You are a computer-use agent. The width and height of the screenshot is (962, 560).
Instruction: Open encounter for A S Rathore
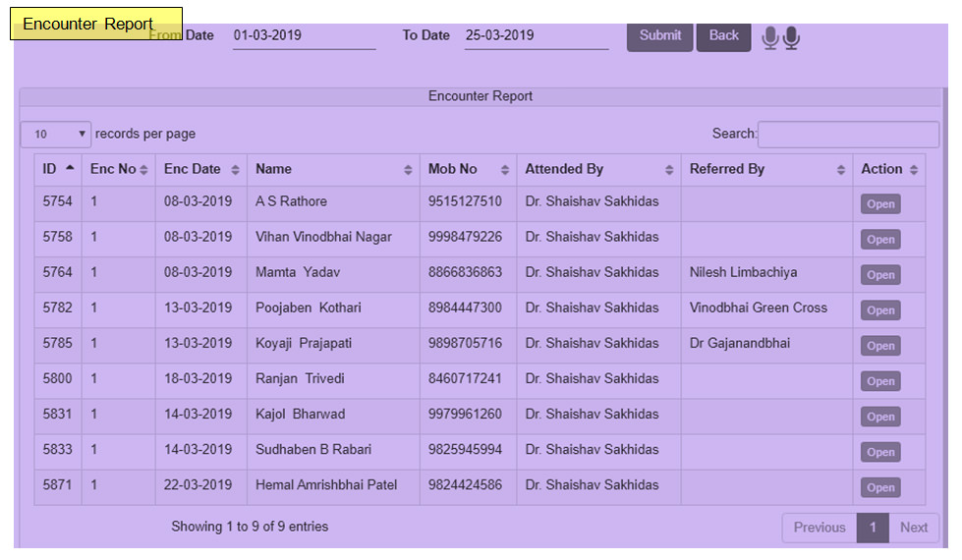tap(880, 204)
